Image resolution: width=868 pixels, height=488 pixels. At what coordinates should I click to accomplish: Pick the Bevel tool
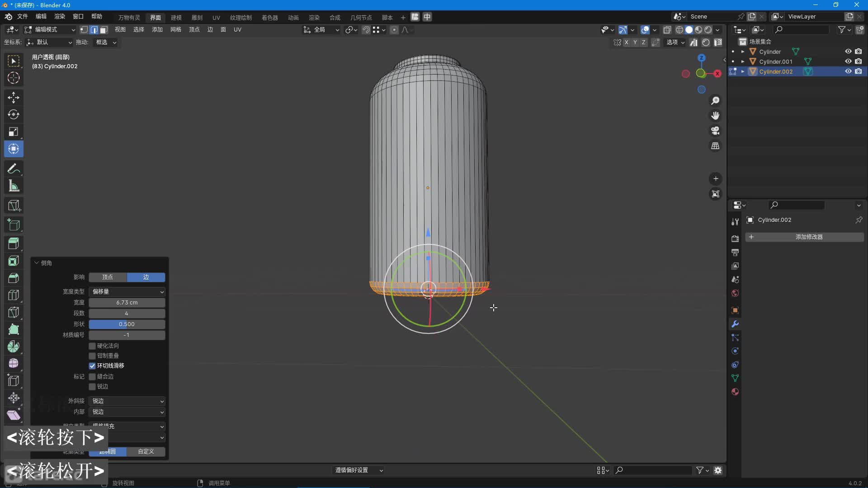click(14, 278)
